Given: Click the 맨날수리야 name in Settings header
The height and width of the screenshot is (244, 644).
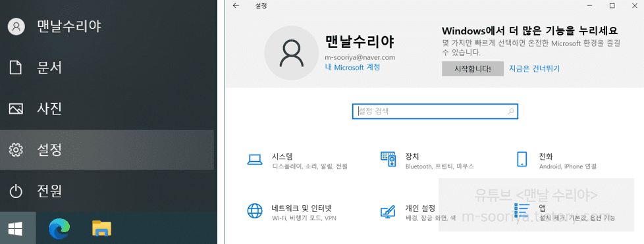Looking at the screenshot, I should click(x=360, y=41).
